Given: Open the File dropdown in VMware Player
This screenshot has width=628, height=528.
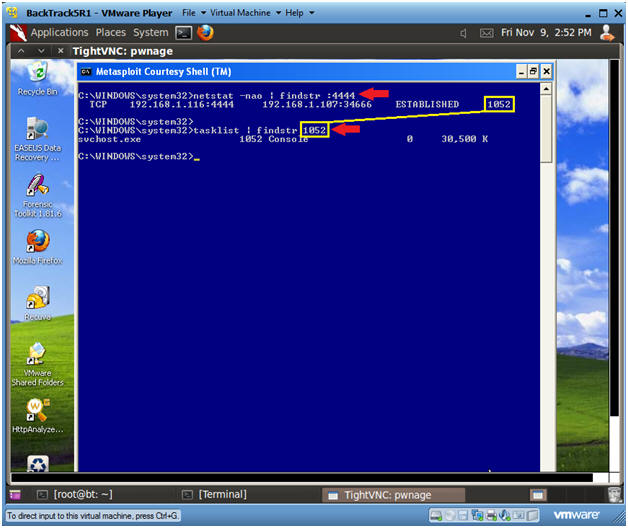Looking at the screenshot, I should (194, 13).
